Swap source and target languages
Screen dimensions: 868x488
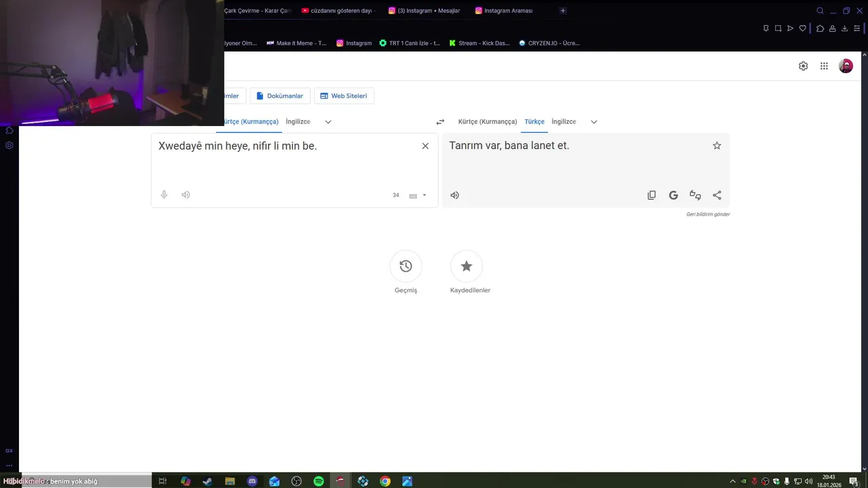(440, 122)
